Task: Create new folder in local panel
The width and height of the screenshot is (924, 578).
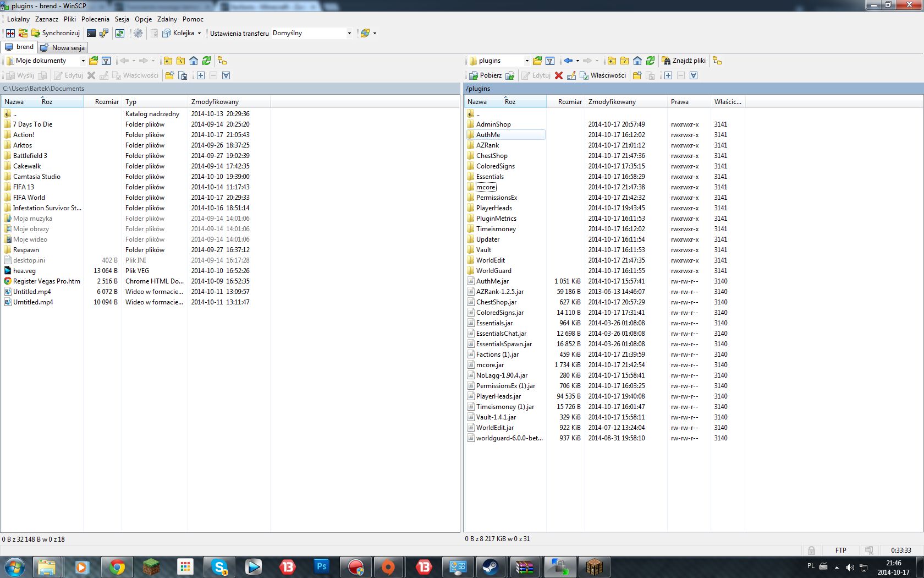Action: (x=169, y=75)
